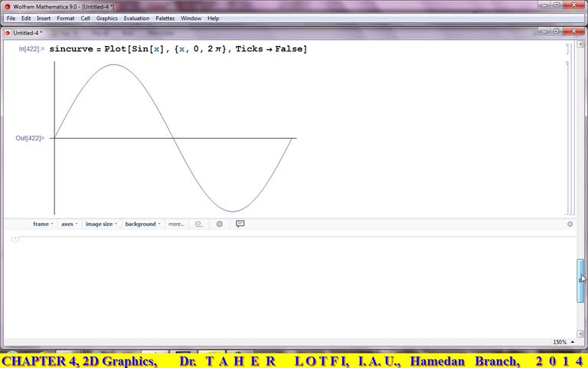Open the Cell menu
Image resolution: width=588 pixels, height=368 pixels.
coord(86,18)
